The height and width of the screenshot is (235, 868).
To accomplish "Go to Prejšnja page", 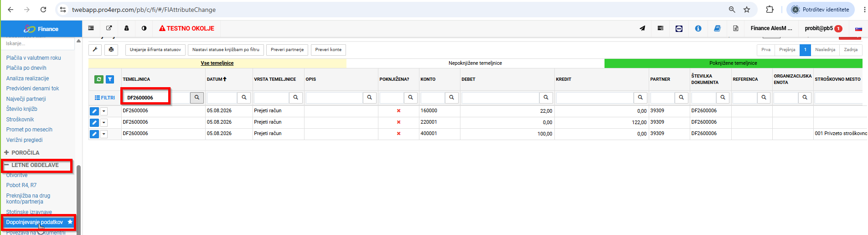I will pos(787,50).
